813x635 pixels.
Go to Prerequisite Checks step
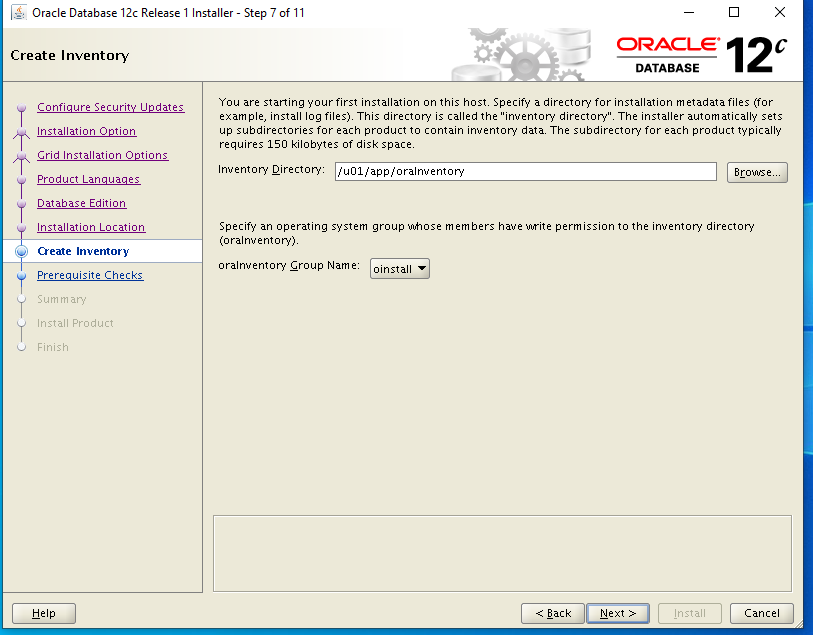coord(90,275)
